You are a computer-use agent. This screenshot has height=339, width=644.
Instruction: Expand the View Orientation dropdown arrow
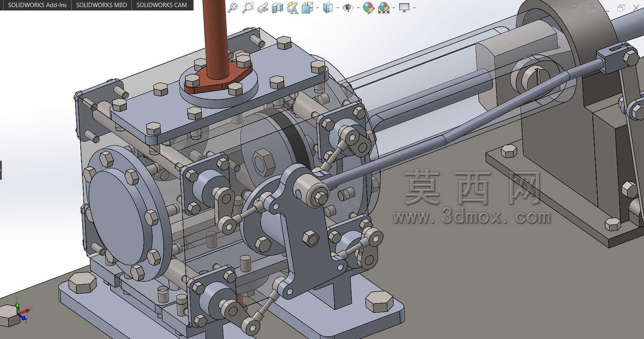pos(317,8)
